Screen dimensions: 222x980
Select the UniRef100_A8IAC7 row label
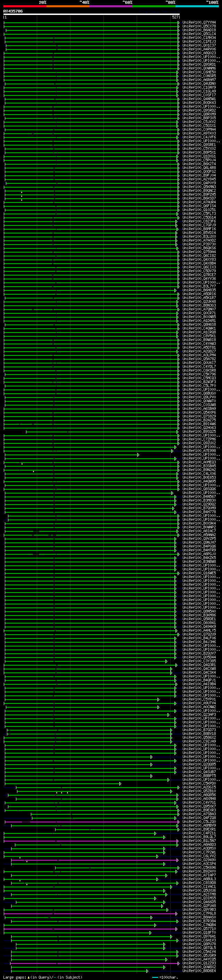199,531
